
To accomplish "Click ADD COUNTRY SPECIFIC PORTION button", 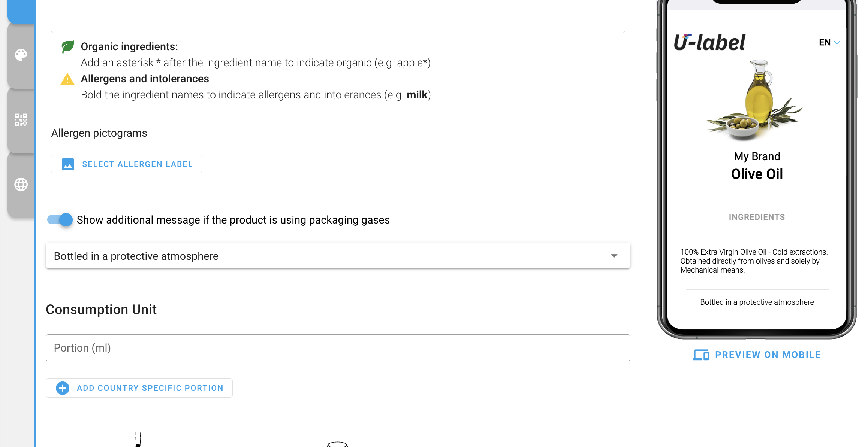I will click(x=139, y=388).
